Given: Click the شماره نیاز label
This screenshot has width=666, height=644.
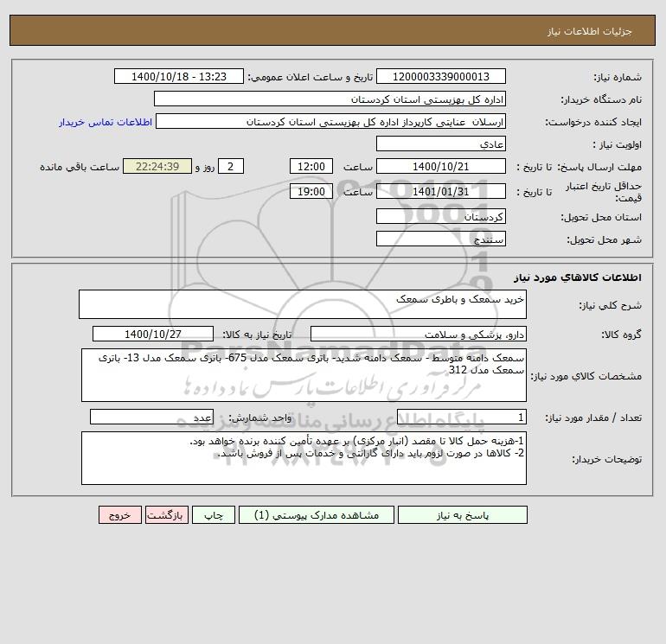Looking at the screenshot, I should (618, 77).
